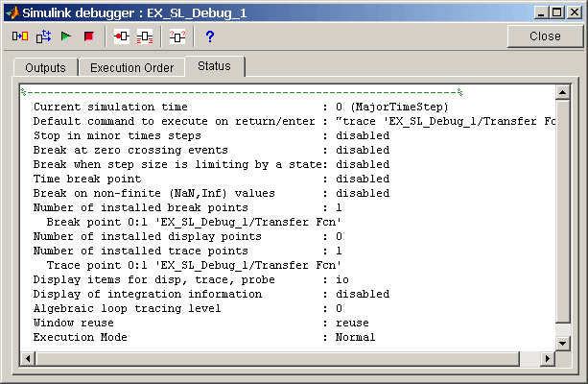Click 'Number of installed trace points' line
The image size is (588, 384).
187,251
